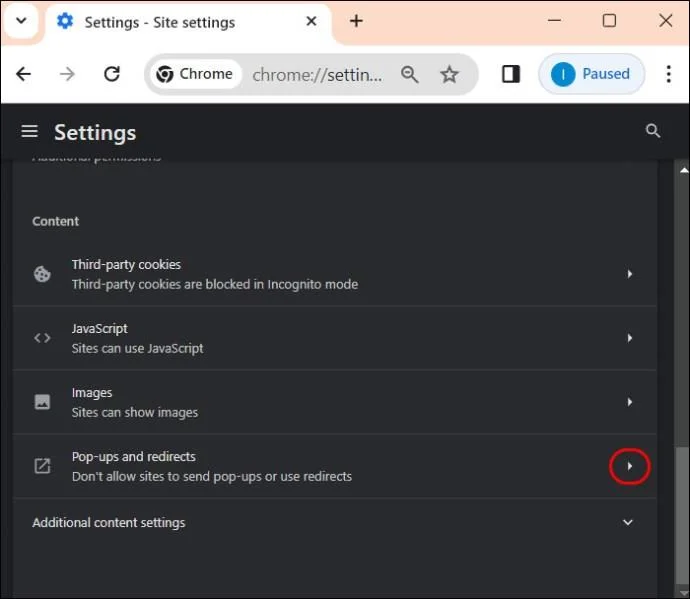This screenshot has width=690, height=599.
Task: Open JavaScript settings
Action: click(334, 338)
